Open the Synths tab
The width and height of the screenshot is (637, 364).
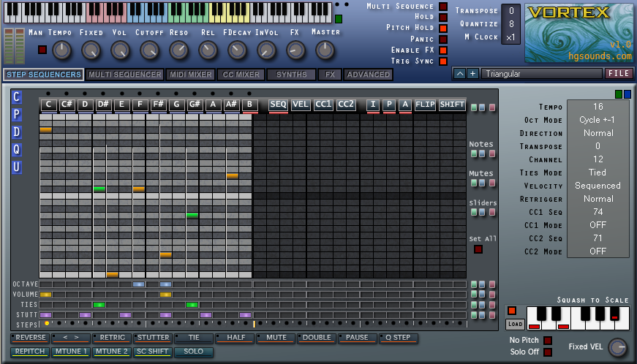[291, 75]
